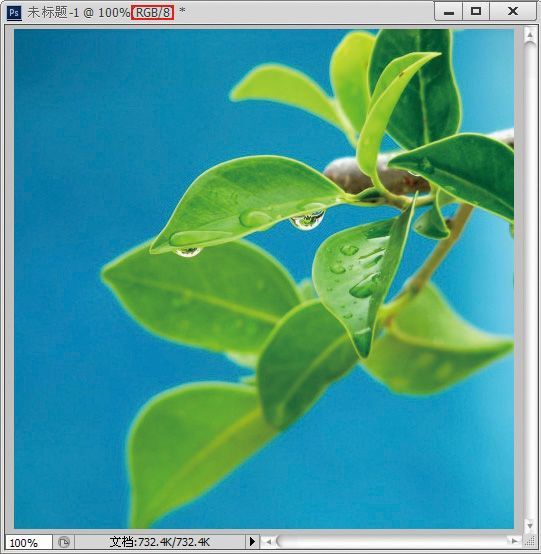Click the hanging water droplet under leaf
Screen dimensions: 541x554
[x=307, y=220]
